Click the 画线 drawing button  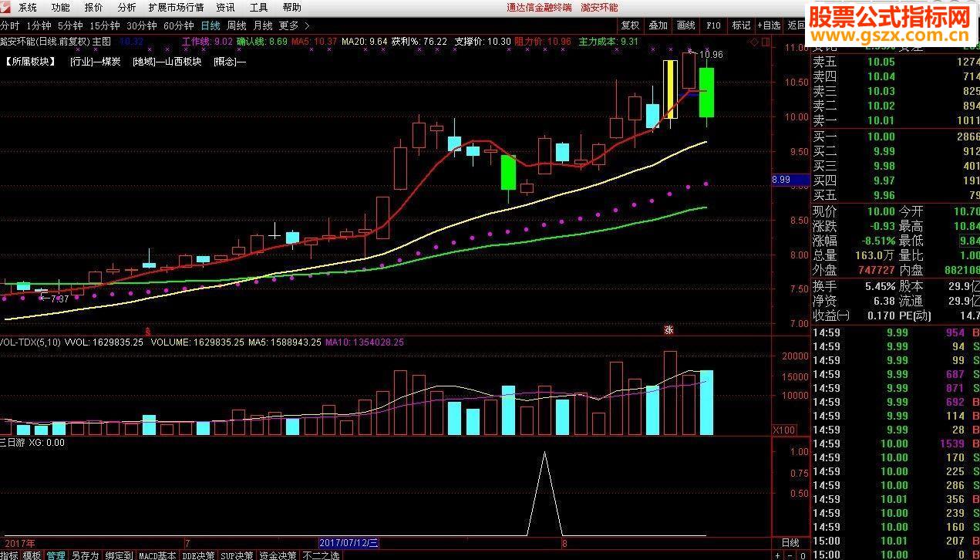[x=685, y=25]
